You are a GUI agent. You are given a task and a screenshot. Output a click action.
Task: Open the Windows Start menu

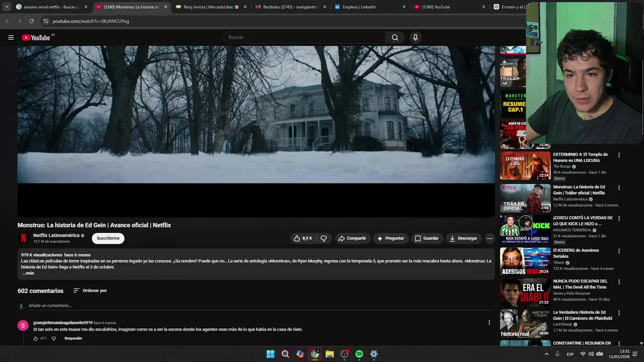pos(270,354)
